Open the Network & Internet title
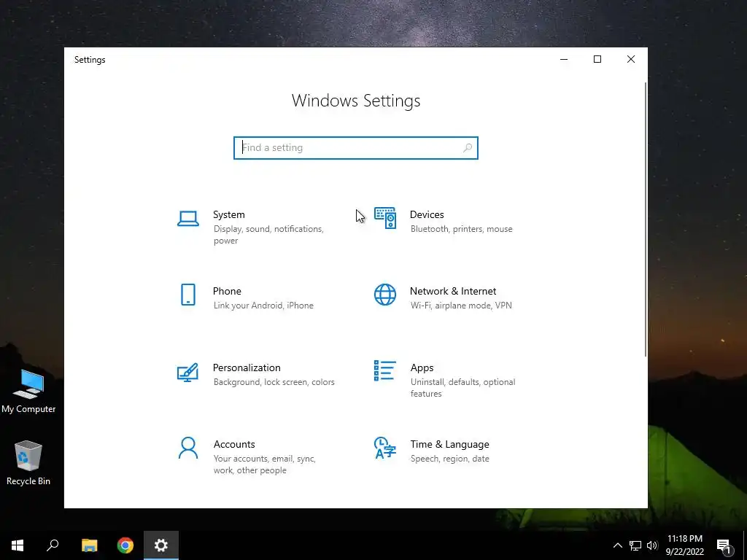747x560 pixels. click(453, 291)
